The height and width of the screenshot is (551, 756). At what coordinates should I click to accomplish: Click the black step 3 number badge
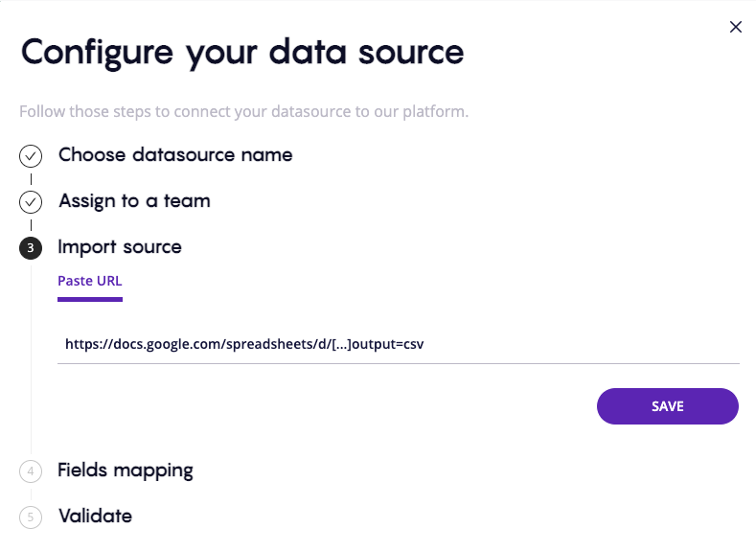[31, 248]
